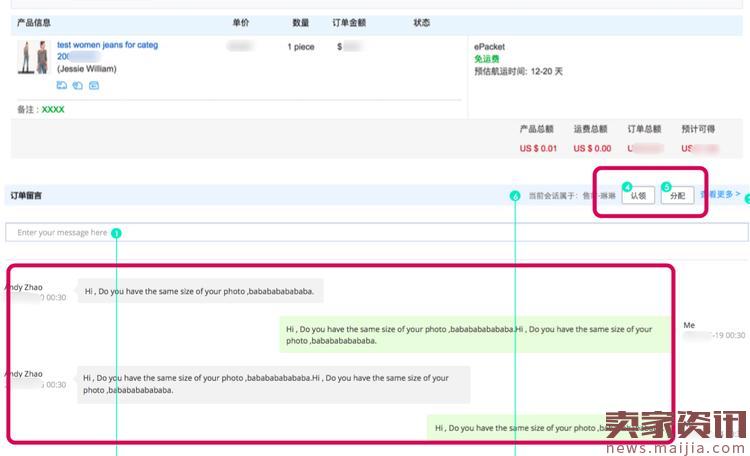The width and height of the screenshot is (750, 456).
Task: Click the 'ePacket' shipping method text
Action: coord(489,47)
